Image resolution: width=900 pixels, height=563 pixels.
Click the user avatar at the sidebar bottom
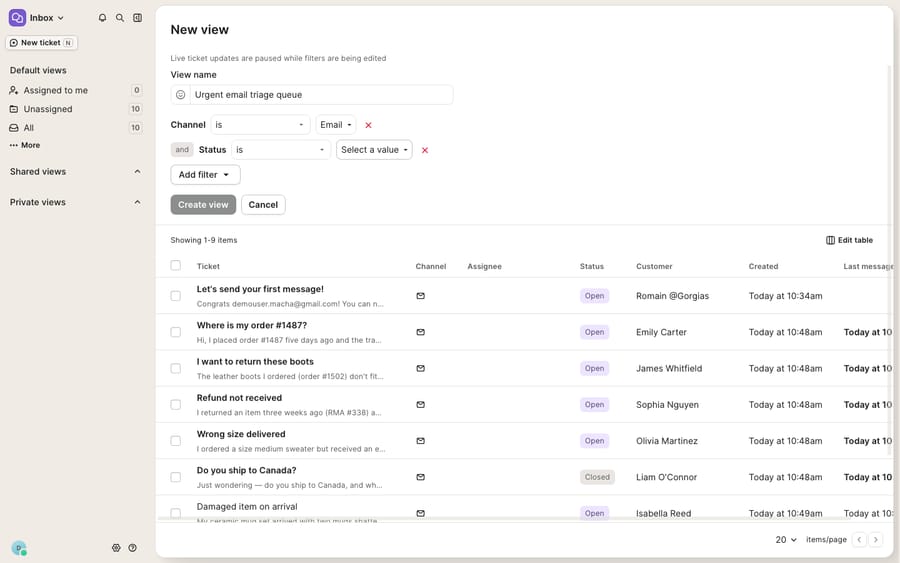(x=19, y=548)
